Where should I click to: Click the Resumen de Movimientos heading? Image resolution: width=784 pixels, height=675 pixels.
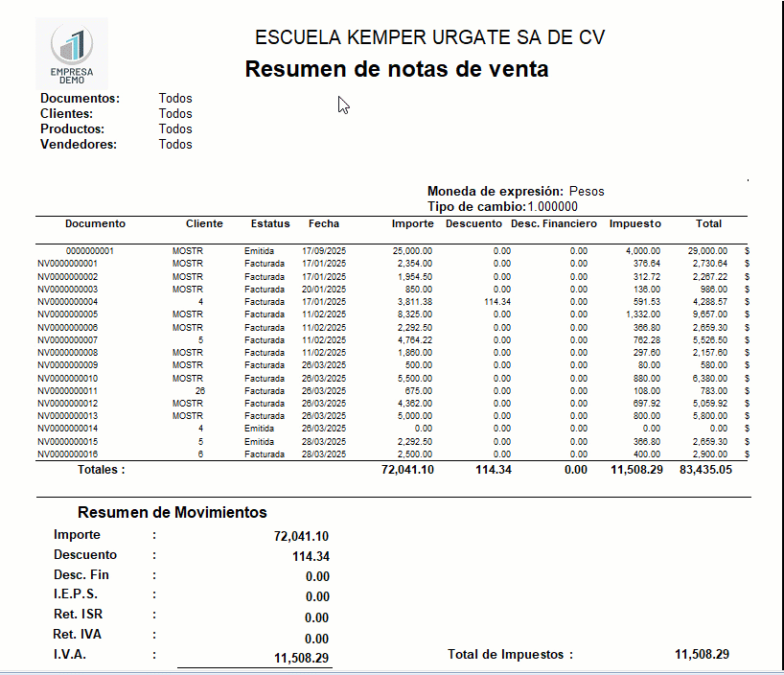click(x=173, y=512)
